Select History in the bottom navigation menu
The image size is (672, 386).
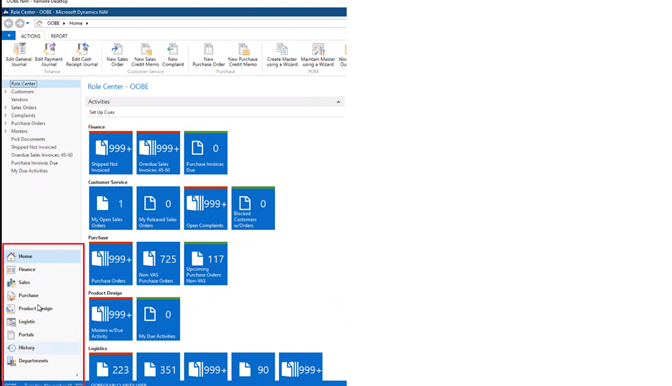click(42, 348)
